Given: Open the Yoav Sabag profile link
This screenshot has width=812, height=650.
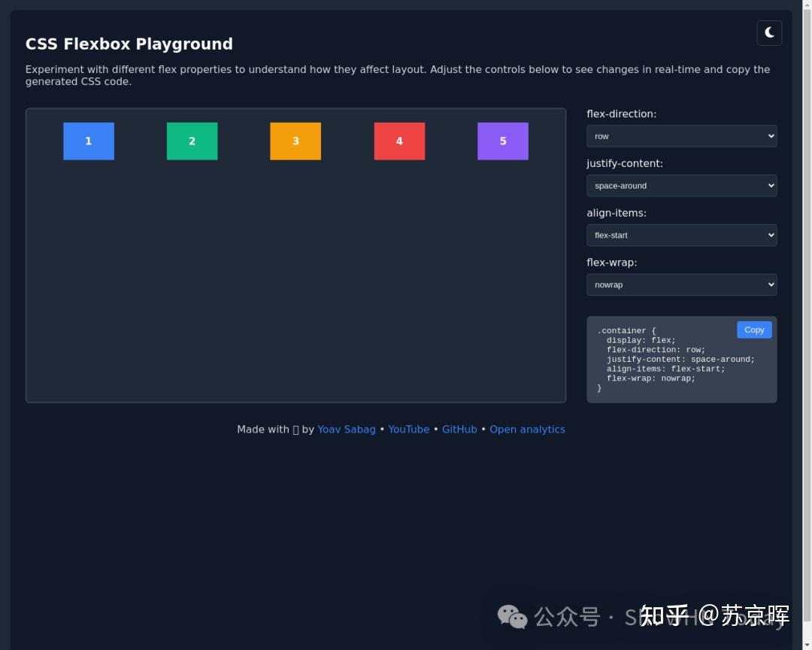Looking at the screenshot, I should 346,429.
